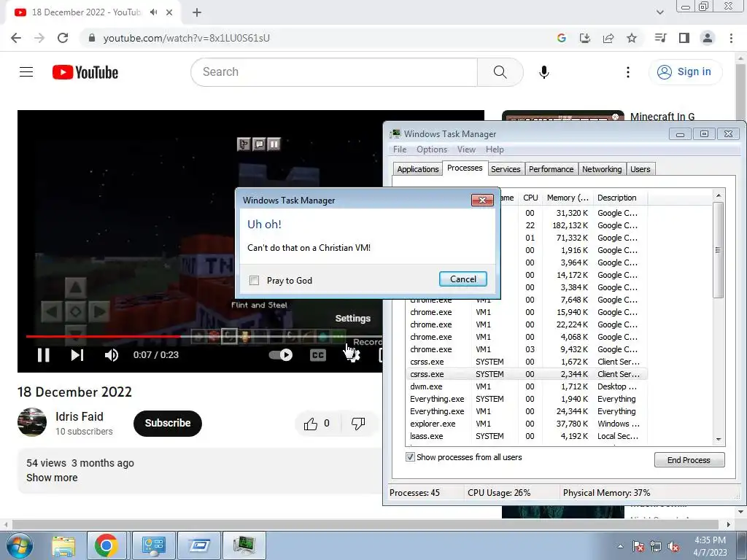747x560 pixels.
Task: Select the explorer.exe process row
Action: 527,424
